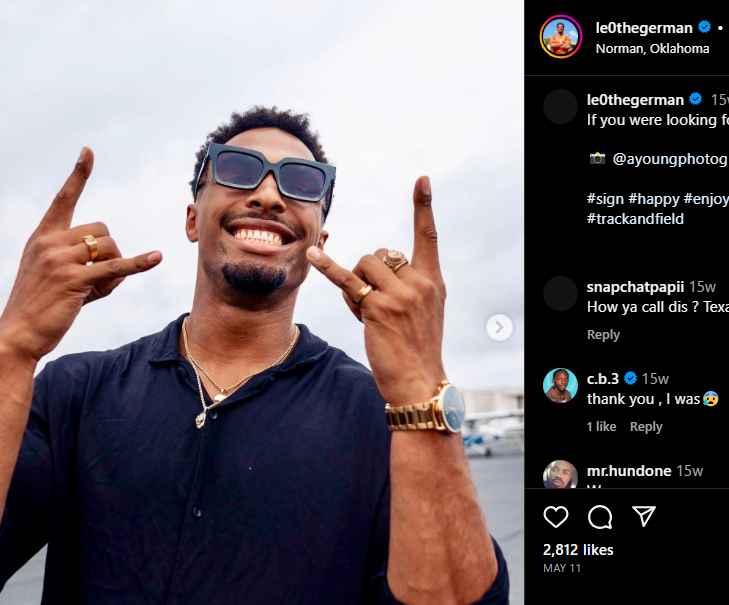This screenshot has height=605, width=729.
Task: Open the #happy hashtag
Action: 654,199
